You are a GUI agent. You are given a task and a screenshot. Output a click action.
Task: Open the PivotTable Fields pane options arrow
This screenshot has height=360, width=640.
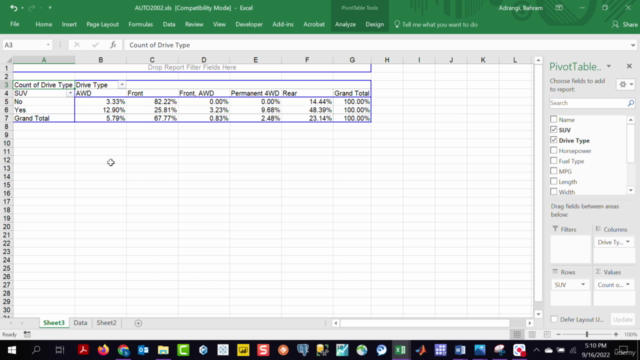(609, 66)
